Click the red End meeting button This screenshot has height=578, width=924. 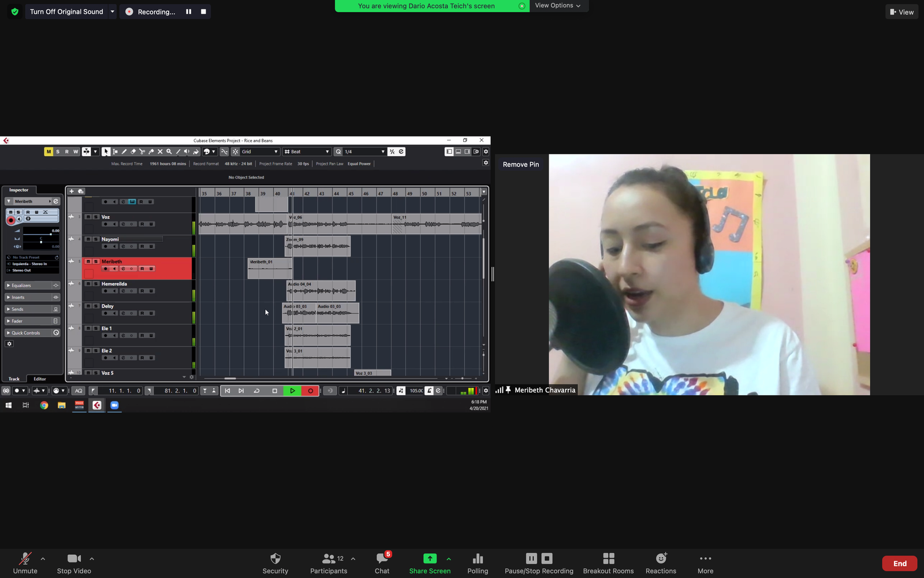[899, 564]
